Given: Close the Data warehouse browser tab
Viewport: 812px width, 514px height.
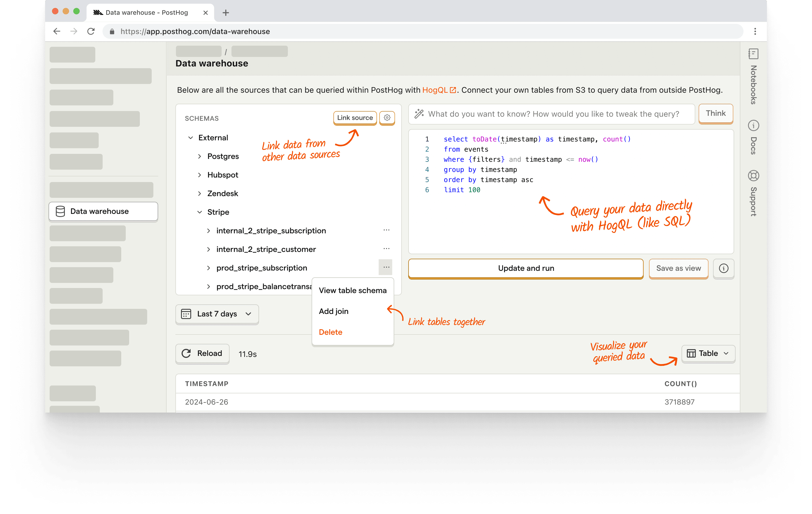Looking at the screenshot, I should pyautogui.click(x=205, y=12).
